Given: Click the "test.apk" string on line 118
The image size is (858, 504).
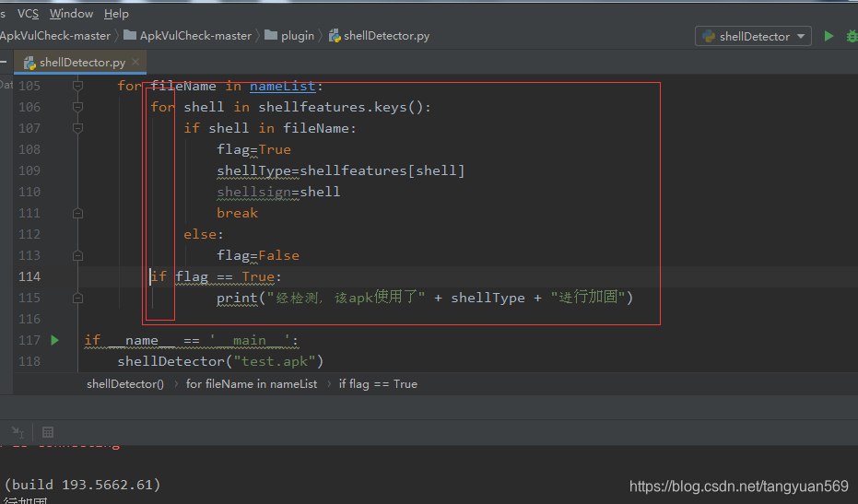Looking at the screenshot, I should (x=274, y=362).
